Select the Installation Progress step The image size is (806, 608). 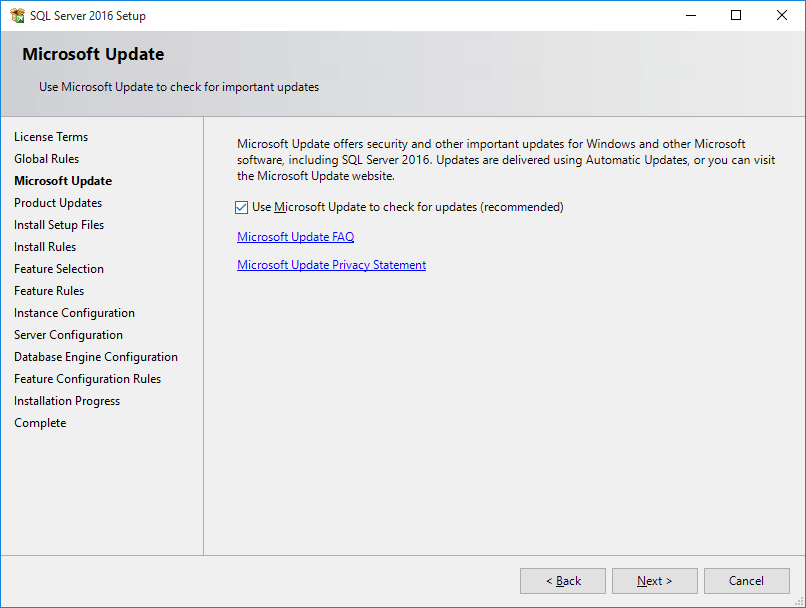coord(66,400)
